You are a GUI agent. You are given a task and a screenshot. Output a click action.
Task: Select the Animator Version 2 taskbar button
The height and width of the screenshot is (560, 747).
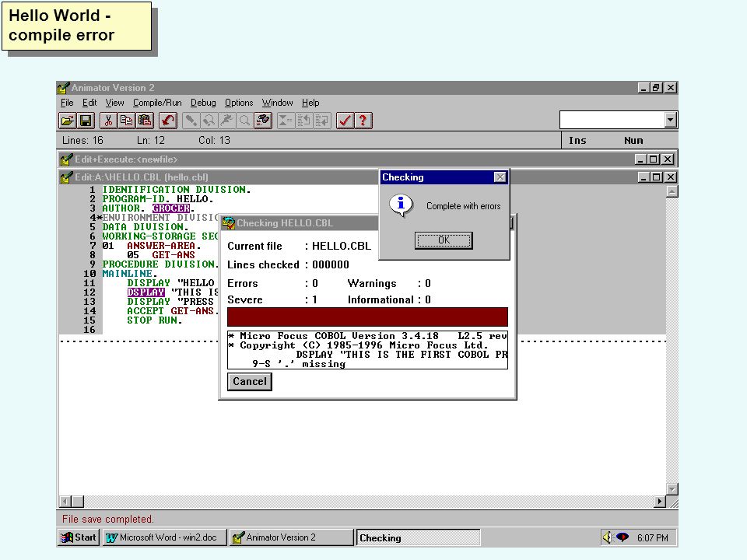tap(290, 537)
